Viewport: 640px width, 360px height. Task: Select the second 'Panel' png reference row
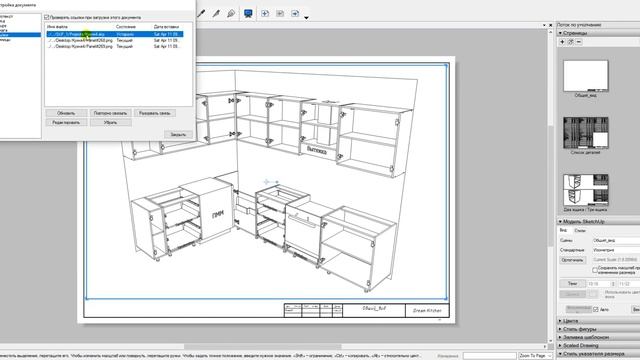click(115, 47)
